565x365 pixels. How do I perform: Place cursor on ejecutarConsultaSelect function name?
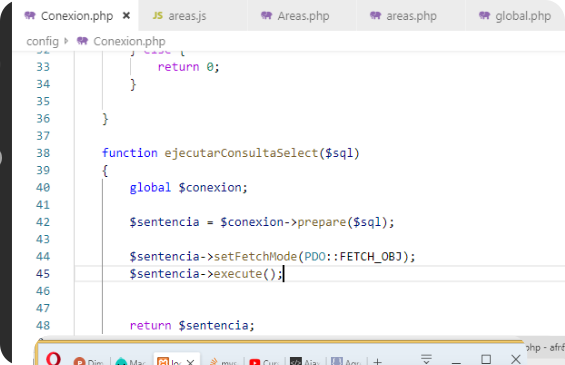(x=241, y=153)
